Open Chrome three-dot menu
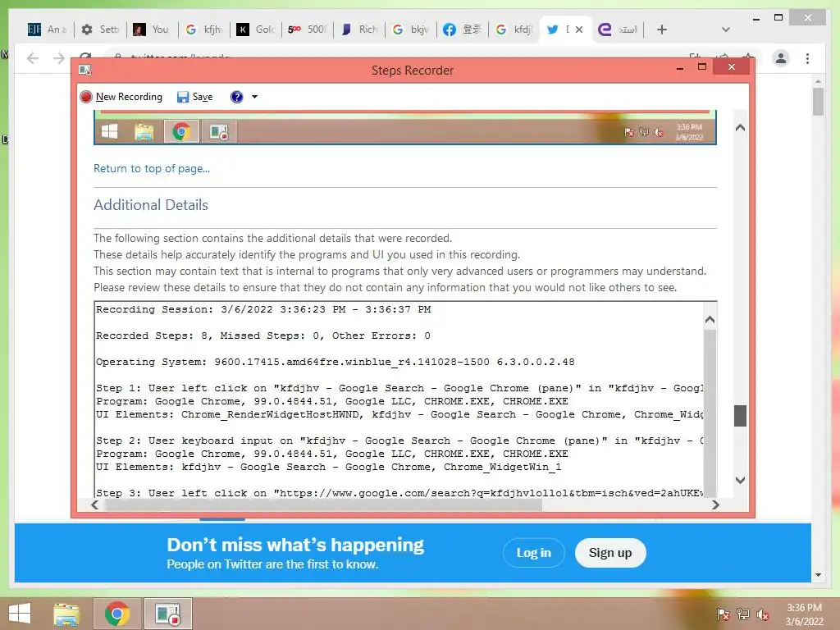Screen dimensions: 840x630 click(x=807, y=58)
